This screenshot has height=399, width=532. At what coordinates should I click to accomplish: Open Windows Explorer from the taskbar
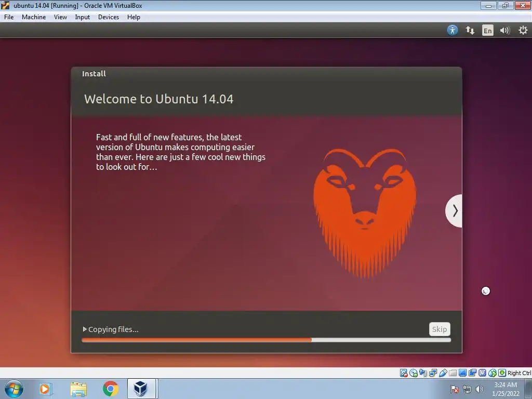78,389
